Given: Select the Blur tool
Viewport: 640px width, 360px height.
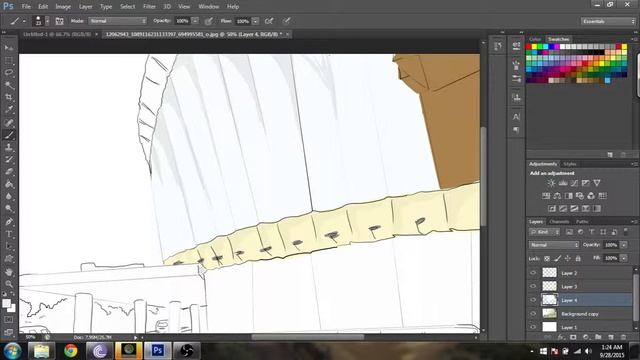Looking at the screenshot, I should pos(9,196).
